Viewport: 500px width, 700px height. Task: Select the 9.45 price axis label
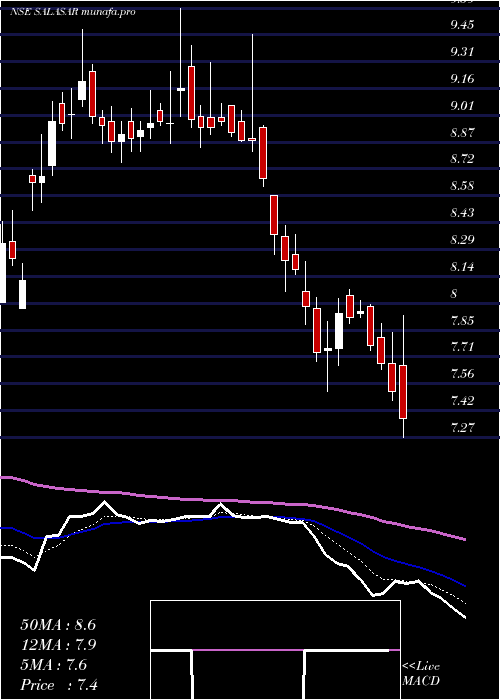462,25
